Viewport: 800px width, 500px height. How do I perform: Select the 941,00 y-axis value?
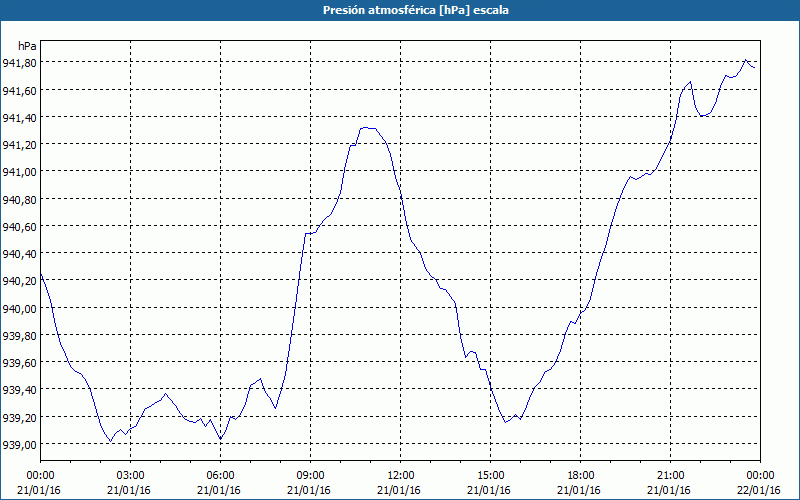(19, 172)
